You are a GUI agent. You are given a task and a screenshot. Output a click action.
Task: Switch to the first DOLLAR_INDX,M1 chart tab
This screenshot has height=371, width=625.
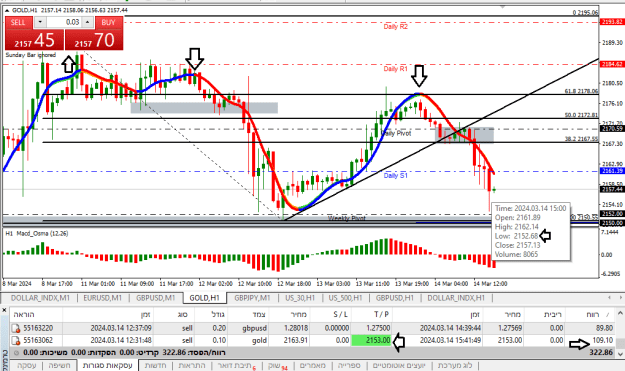[40, 298]
